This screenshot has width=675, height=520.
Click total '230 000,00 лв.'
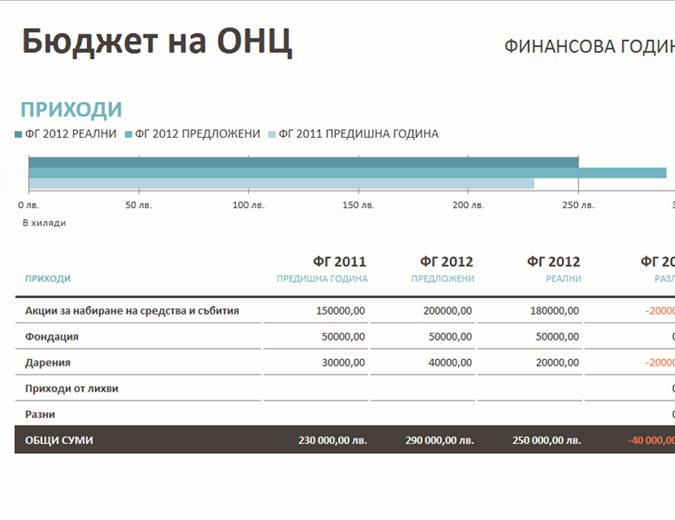(x=332, y=440)
